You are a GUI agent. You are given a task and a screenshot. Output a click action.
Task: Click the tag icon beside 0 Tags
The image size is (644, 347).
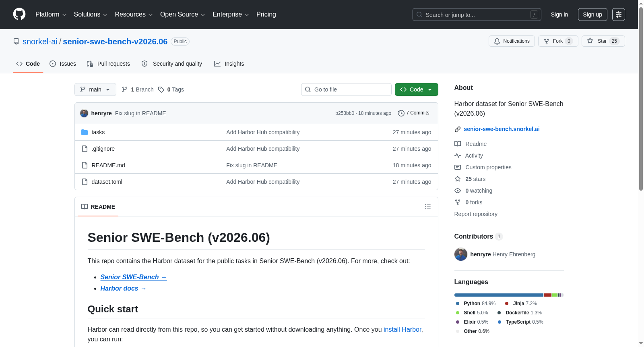161,89
